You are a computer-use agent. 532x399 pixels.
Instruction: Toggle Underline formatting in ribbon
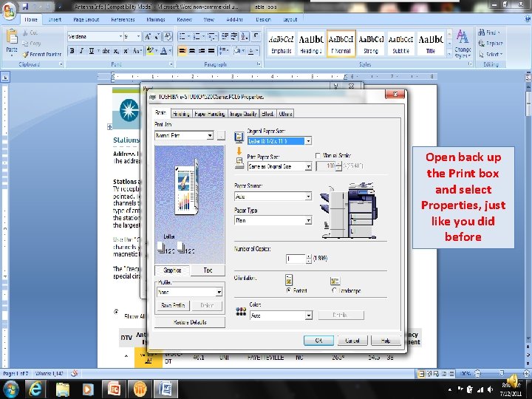[x=92, y=51]
